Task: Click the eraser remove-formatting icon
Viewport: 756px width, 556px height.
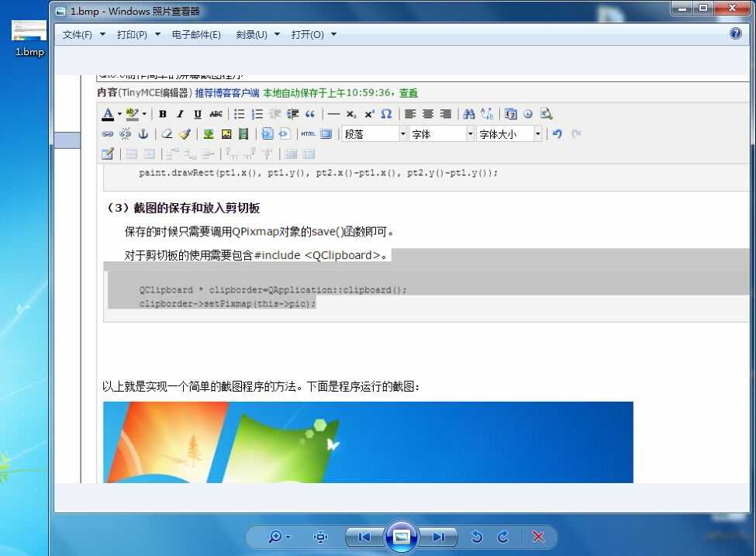Action: pos(167,134)
